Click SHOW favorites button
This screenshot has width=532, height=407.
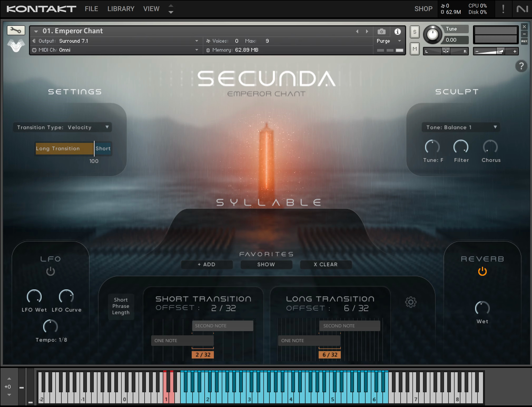click(266, 264)
